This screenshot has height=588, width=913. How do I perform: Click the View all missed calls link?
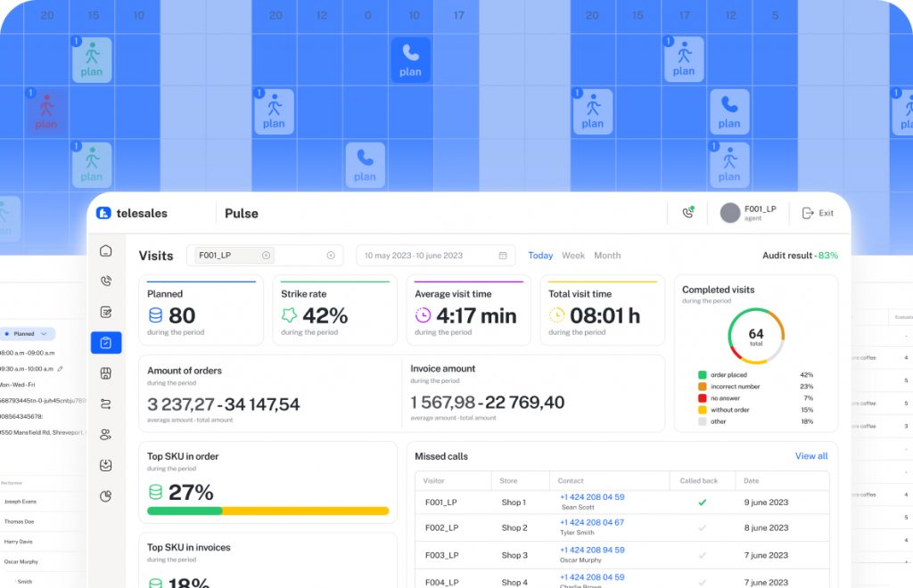point(810,456)
